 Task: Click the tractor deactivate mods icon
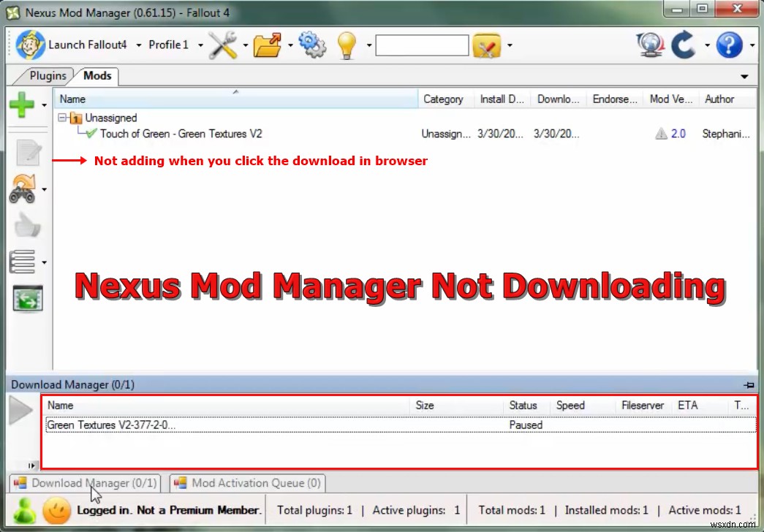tap(23, 189)
